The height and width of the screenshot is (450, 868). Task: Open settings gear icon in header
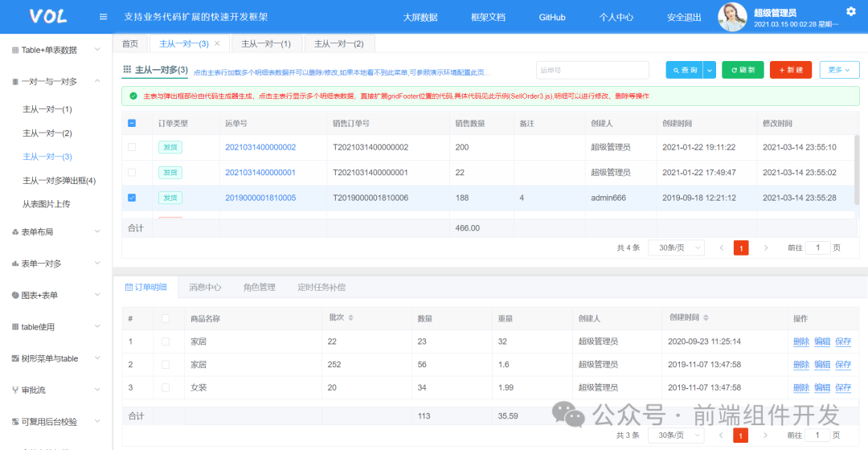tap(851, 11)
